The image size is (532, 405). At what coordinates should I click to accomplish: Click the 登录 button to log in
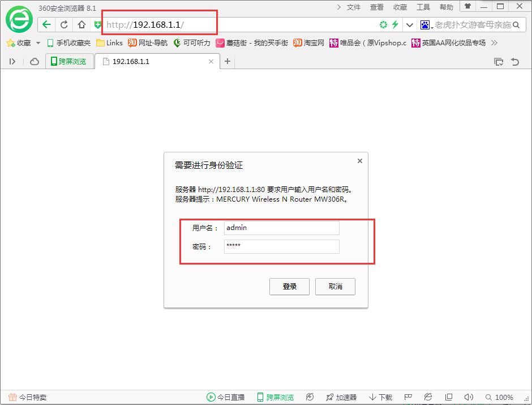(289, 287)
